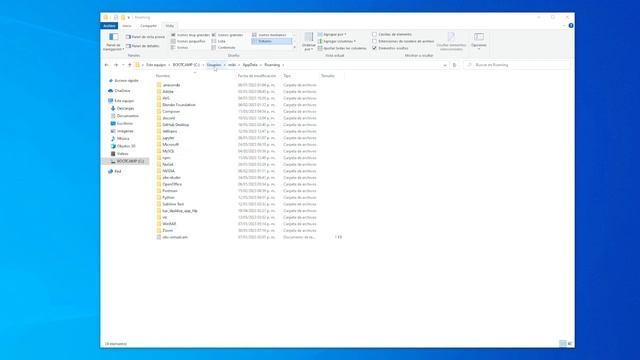
Task: Select the Zoom folder
Action: (167, 231)
